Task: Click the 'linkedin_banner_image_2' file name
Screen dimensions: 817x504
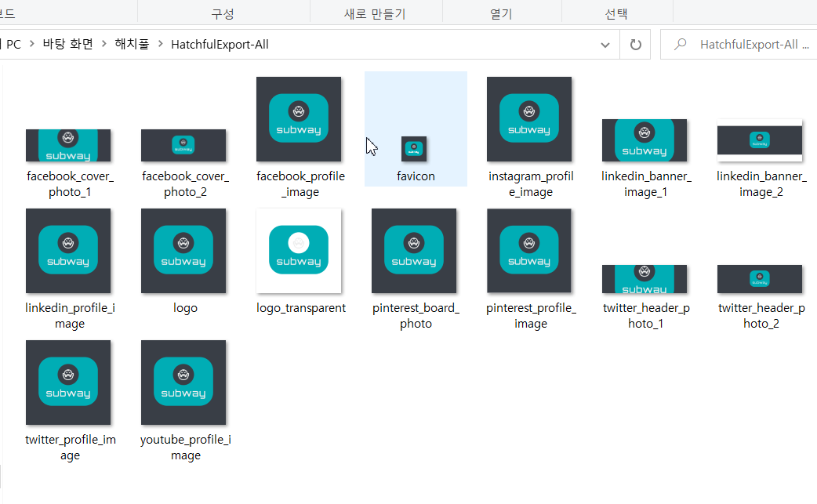Action: 761,184
